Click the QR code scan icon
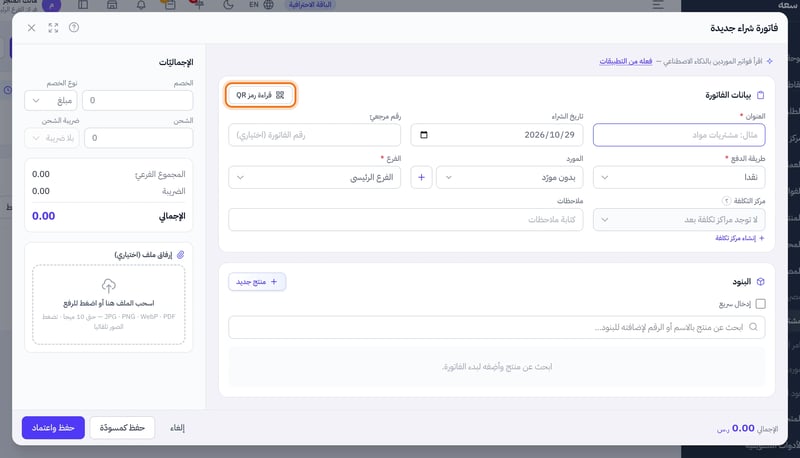The height and width of the screenshot is (458, 800). (280, 95)
